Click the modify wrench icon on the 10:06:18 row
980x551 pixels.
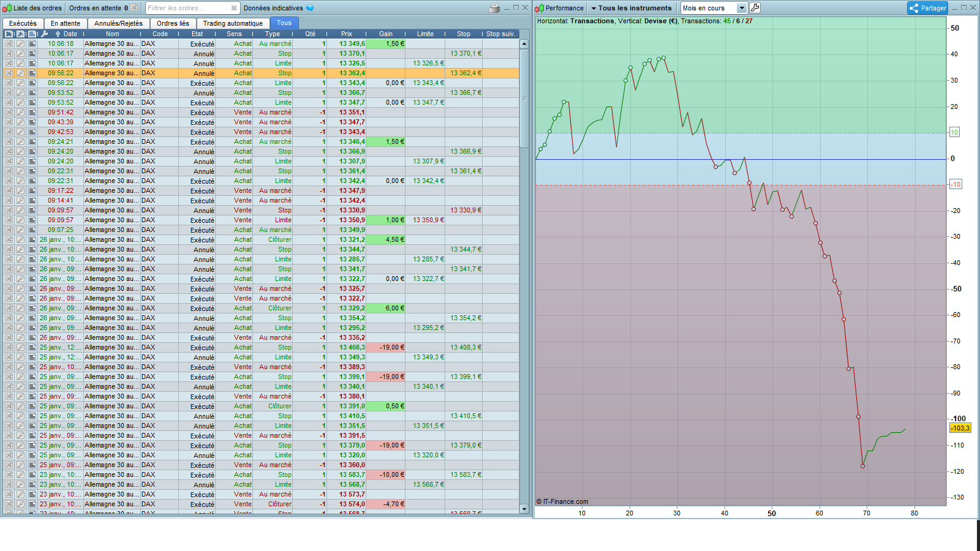coord(20,43)
